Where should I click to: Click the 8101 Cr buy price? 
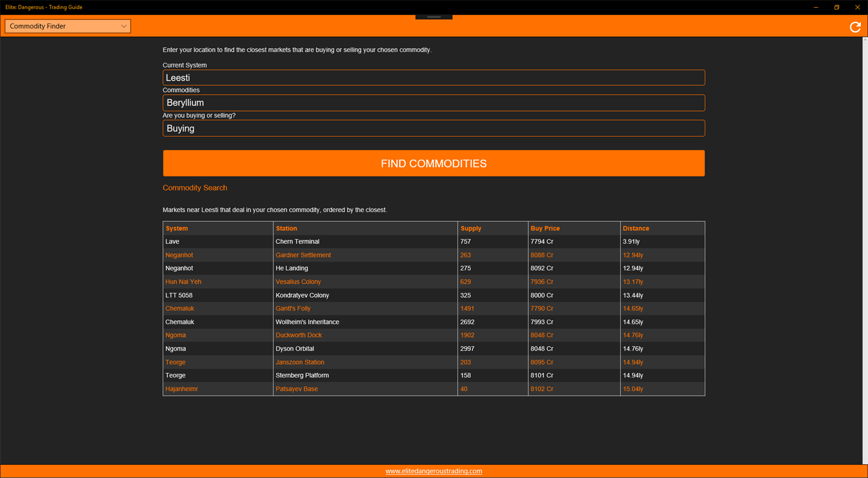pos(542,376)
